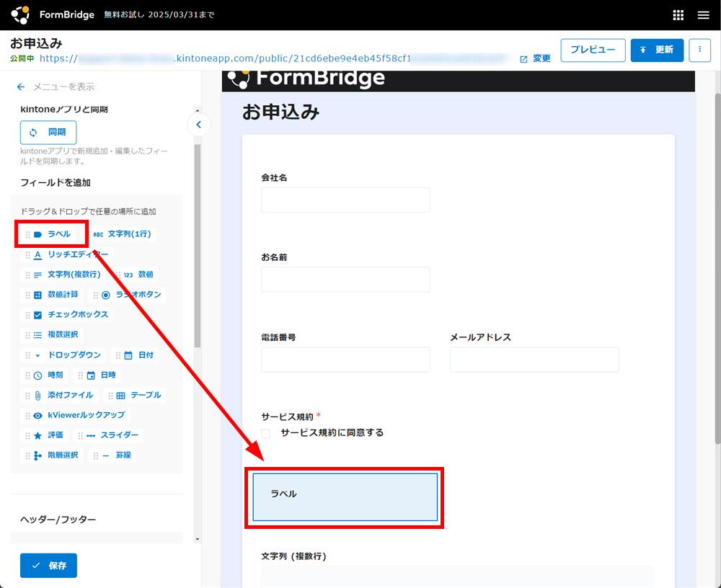The width and height of the screenshot is (721, 588).
Task: Select the ラベル field chip
Action: coord(48,234)
